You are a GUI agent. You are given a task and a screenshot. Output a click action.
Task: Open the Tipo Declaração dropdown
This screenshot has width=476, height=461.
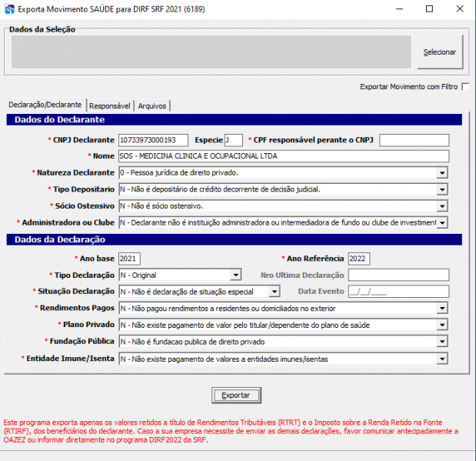[235, 276]
